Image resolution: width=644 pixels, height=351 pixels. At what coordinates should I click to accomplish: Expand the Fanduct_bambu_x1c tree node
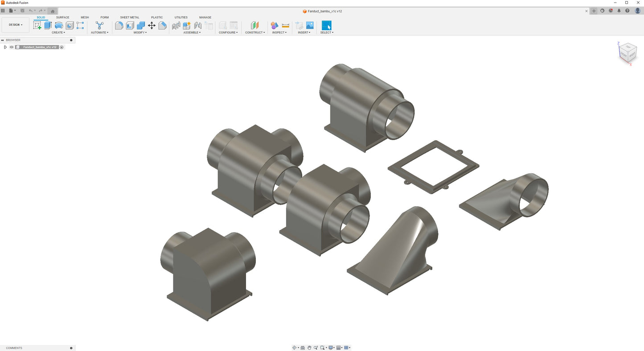5,47
